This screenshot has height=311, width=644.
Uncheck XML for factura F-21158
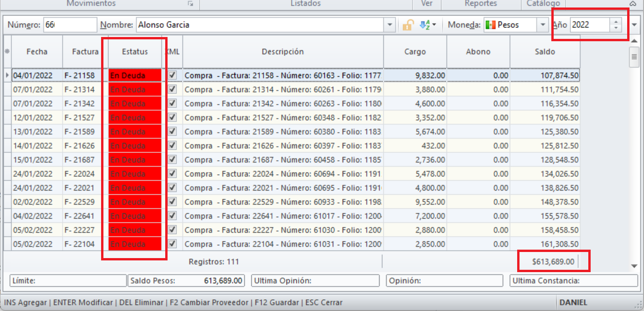pyautogui.click(x=172, y=75)
